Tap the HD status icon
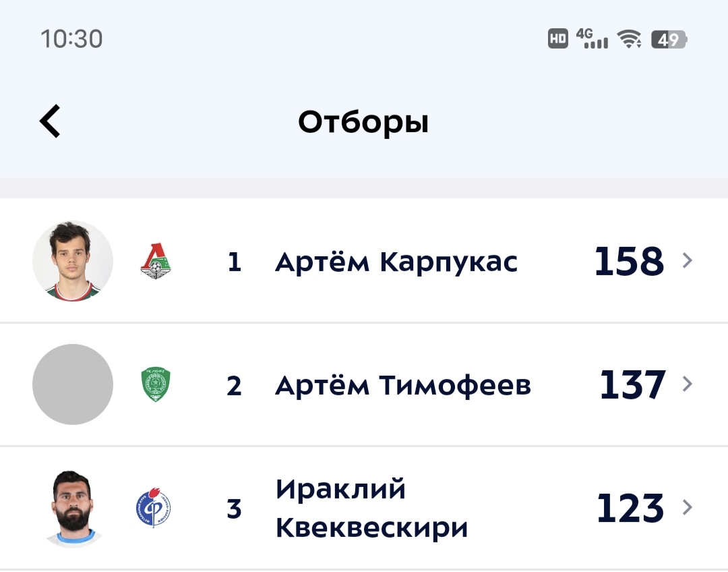Image resolution: width=728 pixels, height=572 pixels. coord(558,39)
